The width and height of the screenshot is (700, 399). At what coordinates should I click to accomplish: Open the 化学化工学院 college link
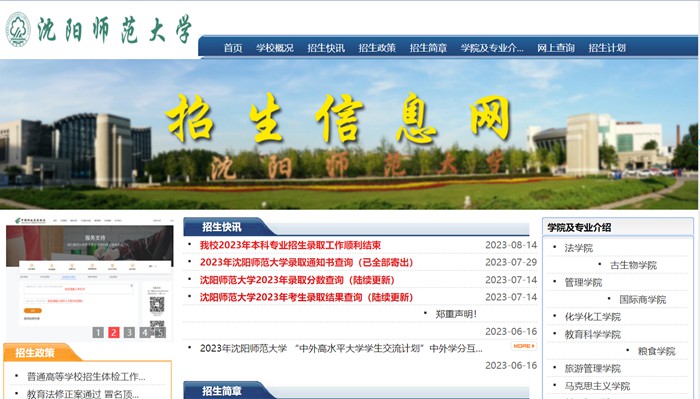tap(592, 317)
